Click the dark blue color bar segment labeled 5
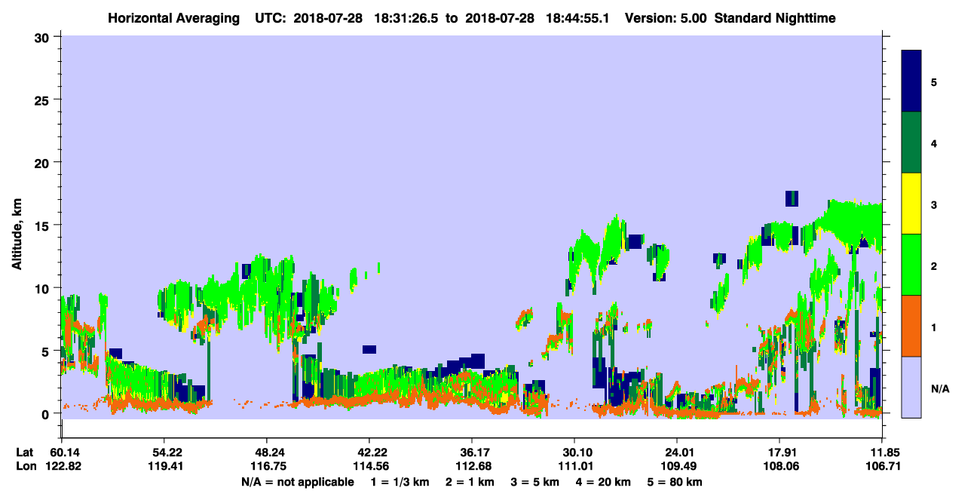 911,81
